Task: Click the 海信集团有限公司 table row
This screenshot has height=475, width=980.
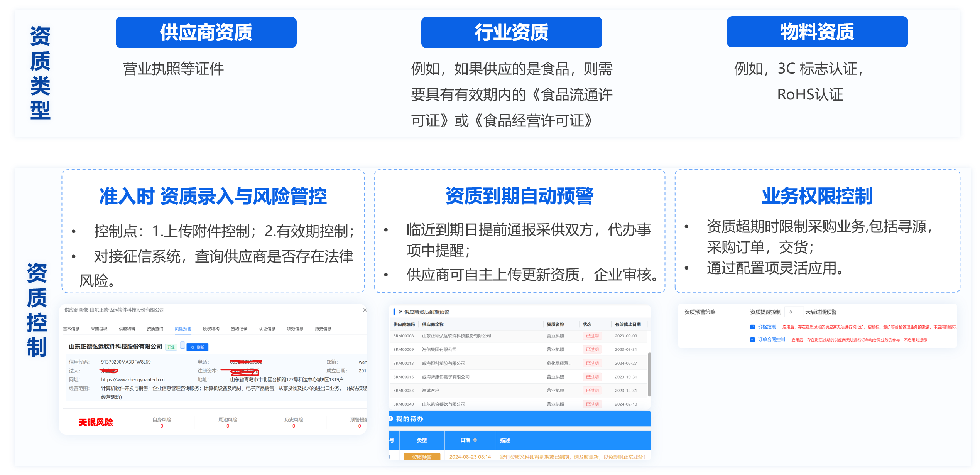Action: click(x=439, y=349)
